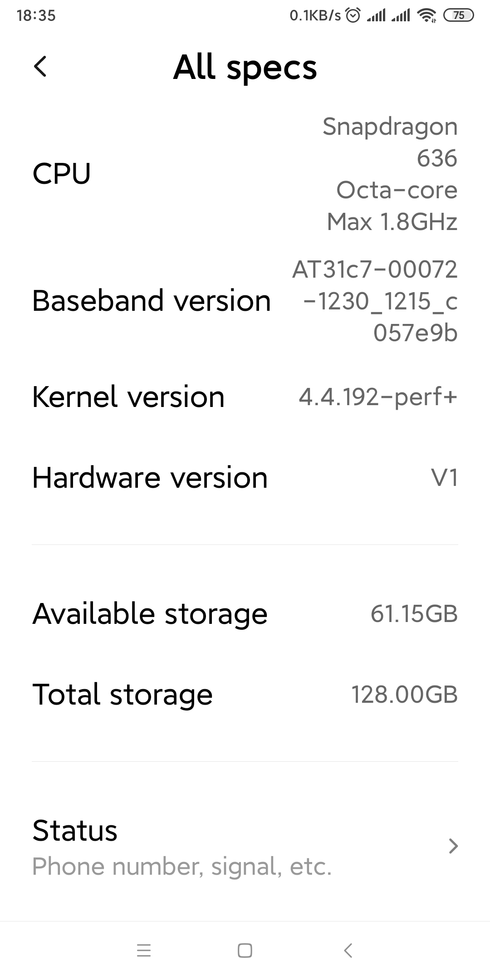This screenshot has height=980, width=490.
Task: Tap the Baseband version entry
Action: point(245,301)
